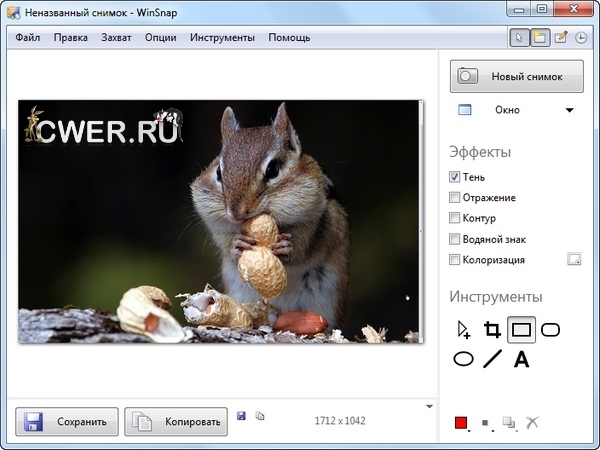Click the red color swatch
600x450 pixels.
pos(461,423)
